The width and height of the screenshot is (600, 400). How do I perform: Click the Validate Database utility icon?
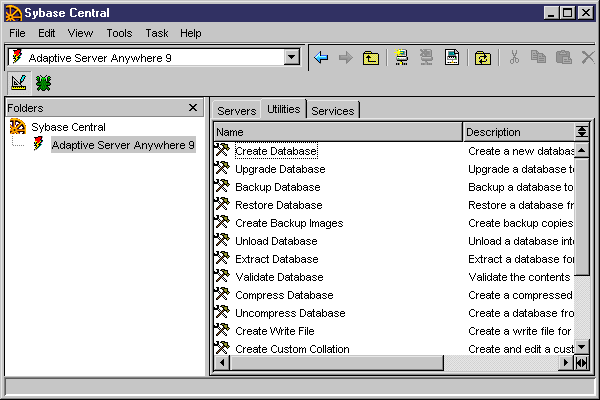[222, 276]
